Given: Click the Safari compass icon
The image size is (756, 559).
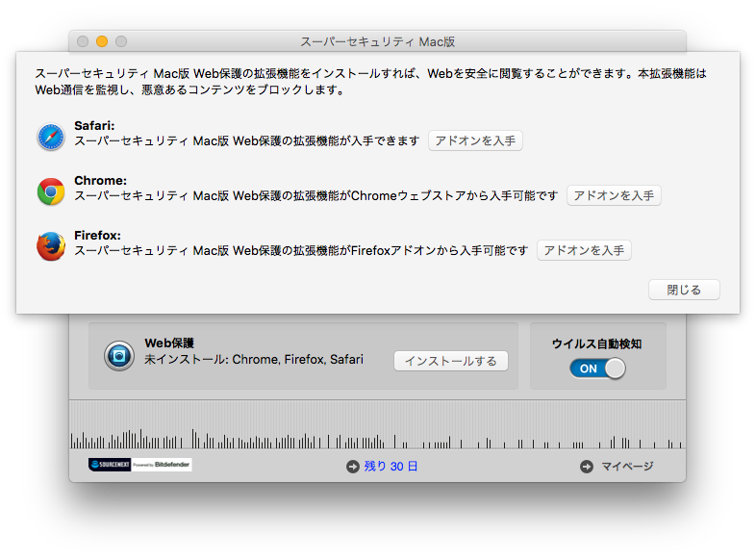Looking at the screenshot, I should click(51, 137).
